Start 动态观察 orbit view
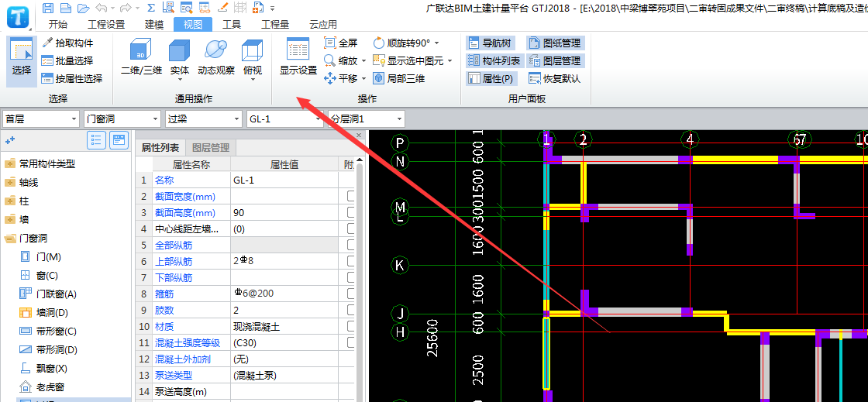This screenshot has height=402, width=868. coord(216,57)
